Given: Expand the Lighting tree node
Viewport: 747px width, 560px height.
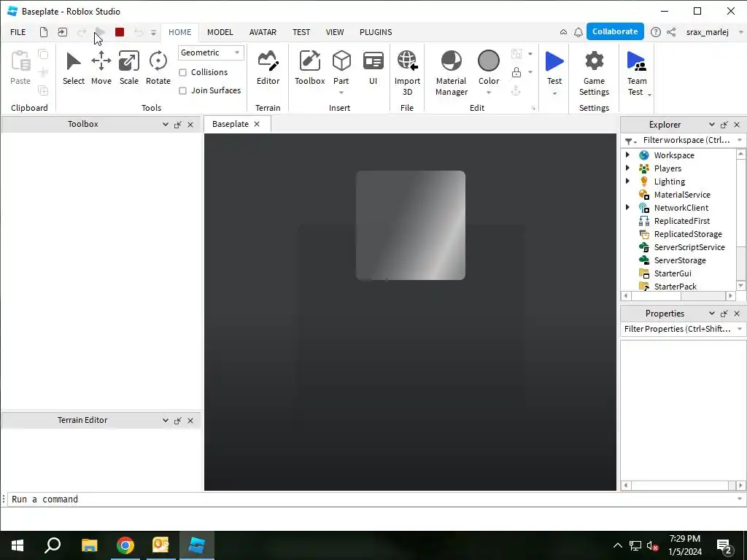Looking at the screenshot, I should point(628,181).
